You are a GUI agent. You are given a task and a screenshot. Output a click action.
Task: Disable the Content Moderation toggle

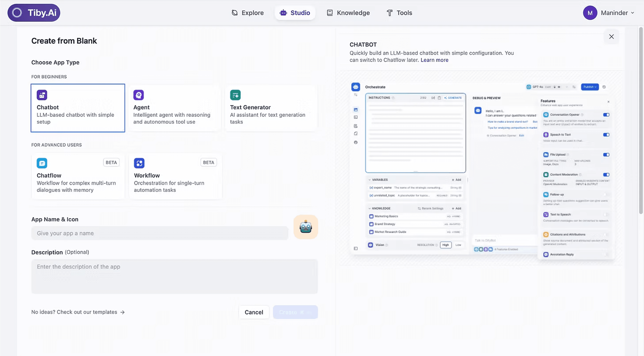[606, 174]
